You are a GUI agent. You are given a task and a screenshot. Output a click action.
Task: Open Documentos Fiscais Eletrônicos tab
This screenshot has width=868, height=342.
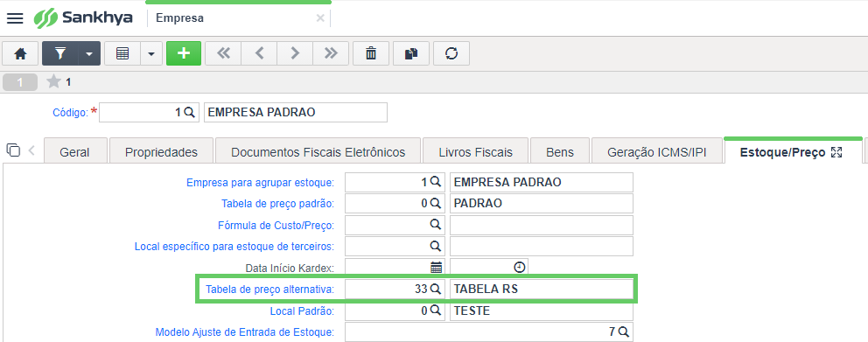click(318, 152)
